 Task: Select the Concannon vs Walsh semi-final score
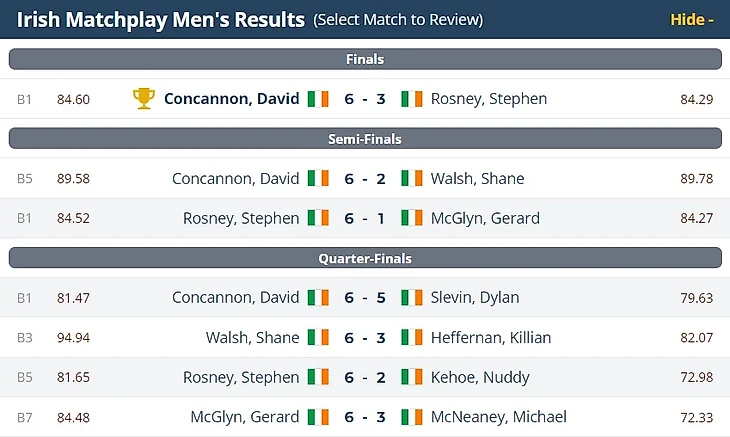[364, 178]
